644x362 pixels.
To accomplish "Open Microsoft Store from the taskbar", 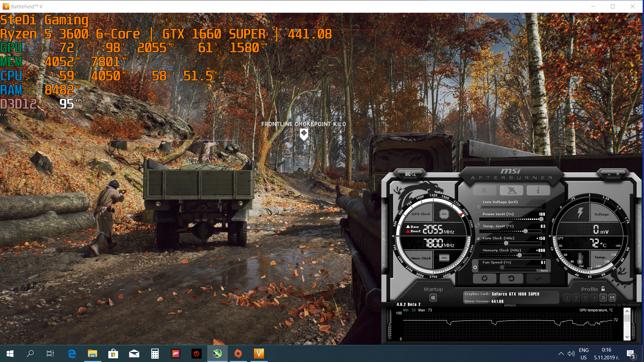I will pyautogui.click(x=113, y=354).
